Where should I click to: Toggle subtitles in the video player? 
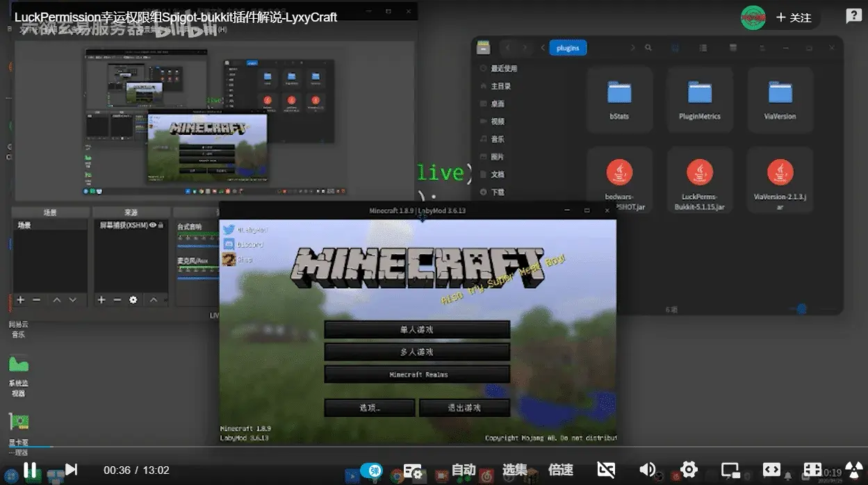click(606, 470)
